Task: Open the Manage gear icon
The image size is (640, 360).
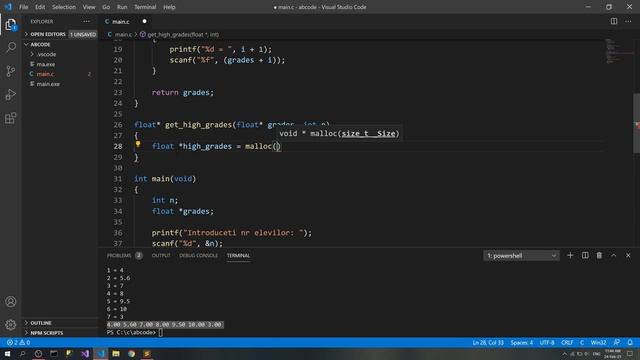Action: click(11, 325)
